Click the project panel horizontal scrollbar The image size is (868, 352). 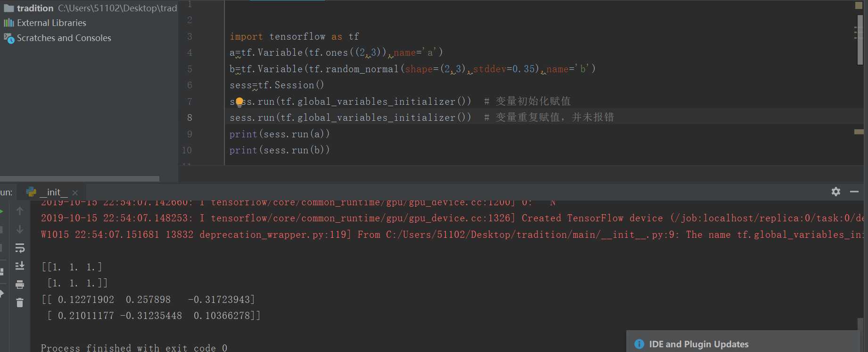click(80, 179)
